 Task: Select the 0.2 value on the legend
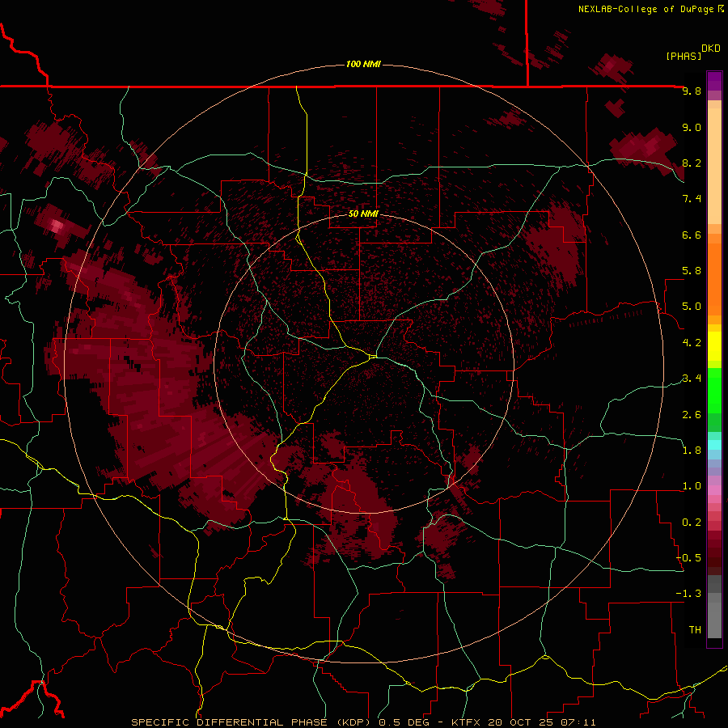[692, 523]
